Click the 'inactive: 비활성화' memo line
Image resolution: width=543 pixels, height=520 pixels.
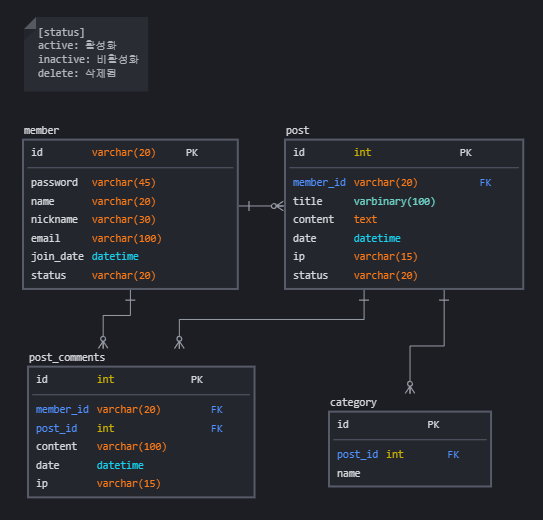tap(88, 59)
